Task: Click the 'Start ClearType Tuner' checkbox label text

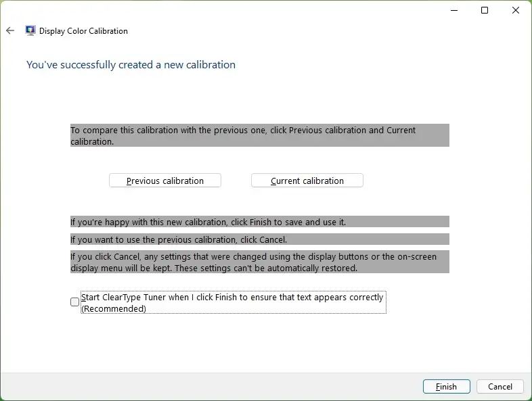Action: point(233,302)
